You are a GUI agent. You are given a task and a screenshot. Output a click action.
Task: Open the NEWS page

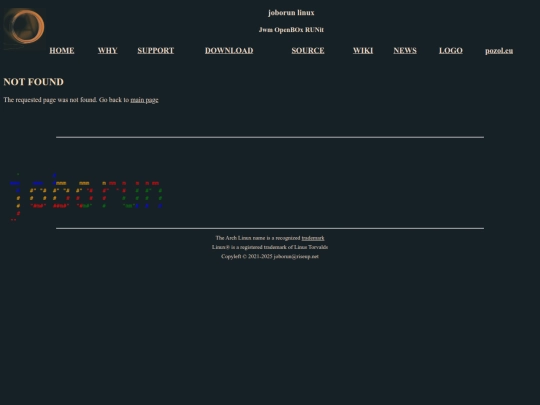[x=405, y=51]
